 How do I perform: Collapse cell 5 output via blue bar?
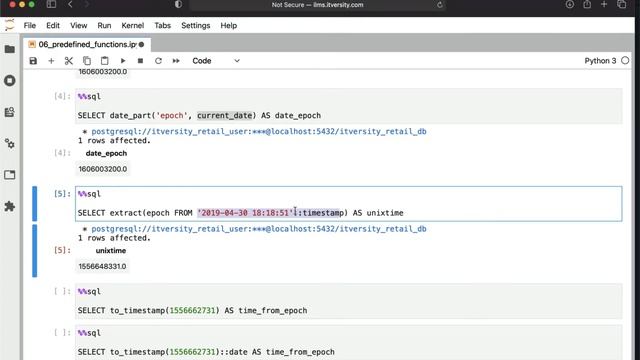click(35, 251)
